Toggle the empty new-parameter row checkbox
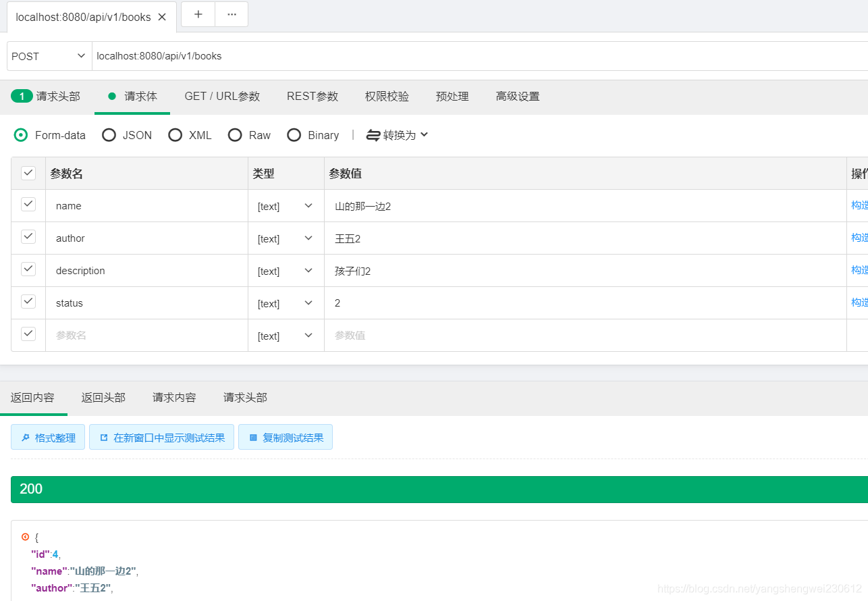 28,334
